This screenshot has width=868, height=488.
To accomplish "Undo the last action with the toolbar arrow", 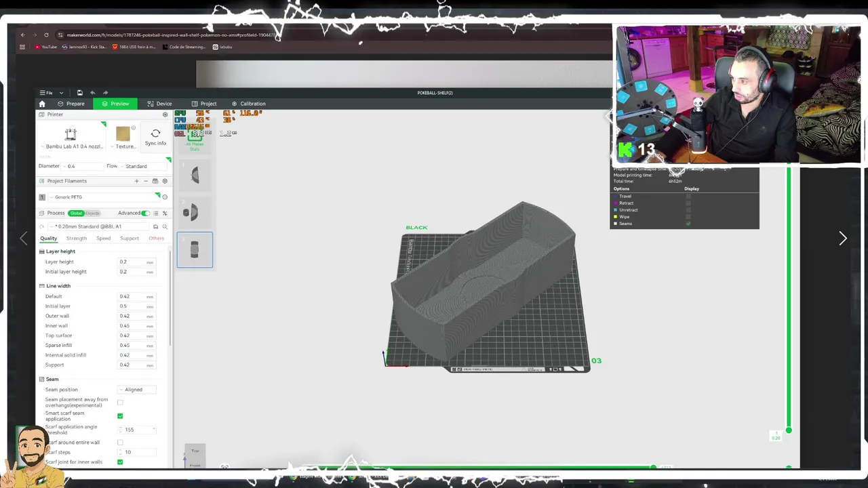I will pyautogui.click(x=92, y=93).
